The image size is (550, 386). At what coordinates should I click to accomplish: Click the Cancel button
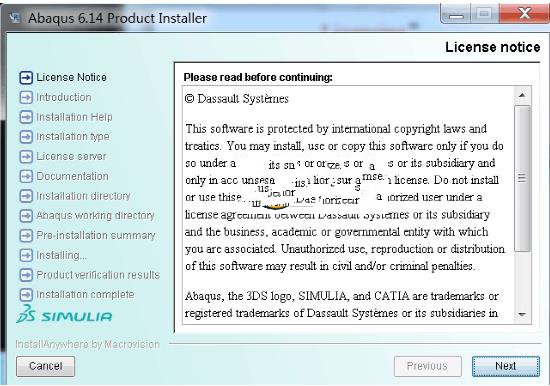[x=46, y=366]
